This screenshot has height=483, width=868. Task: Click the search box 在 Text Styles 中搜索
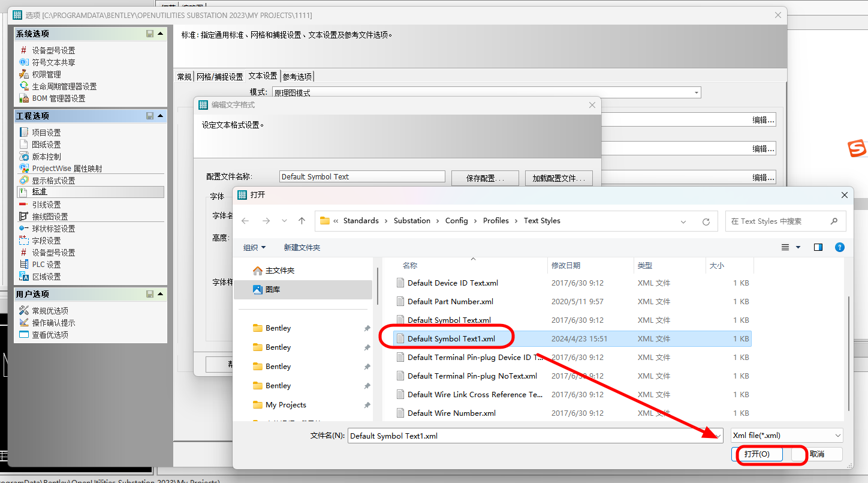coord(785,221)
